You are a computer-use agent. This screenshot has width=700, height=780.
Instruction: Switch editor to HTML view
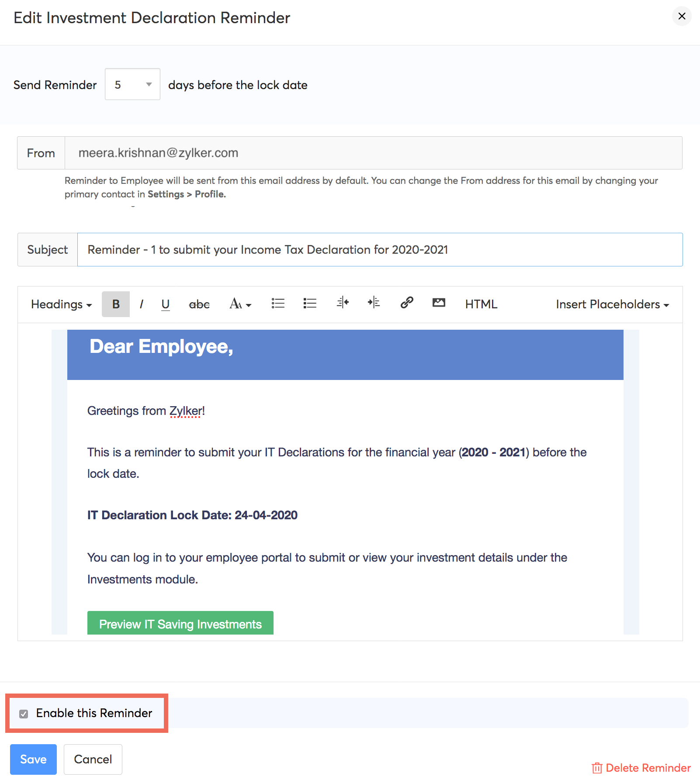(x=481, y=304)
